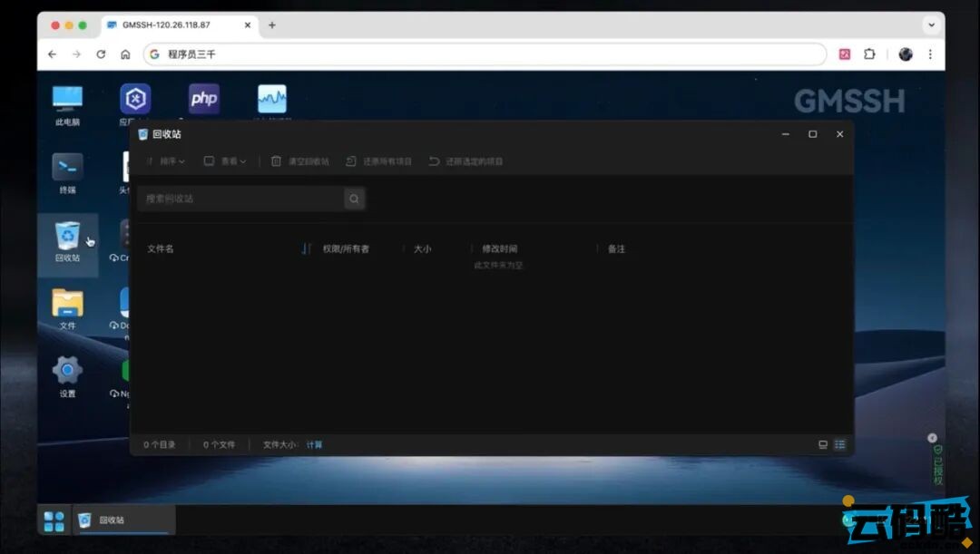Open the blue hexagon app center icon
This screenshot has width=980, height=554.
135,99
